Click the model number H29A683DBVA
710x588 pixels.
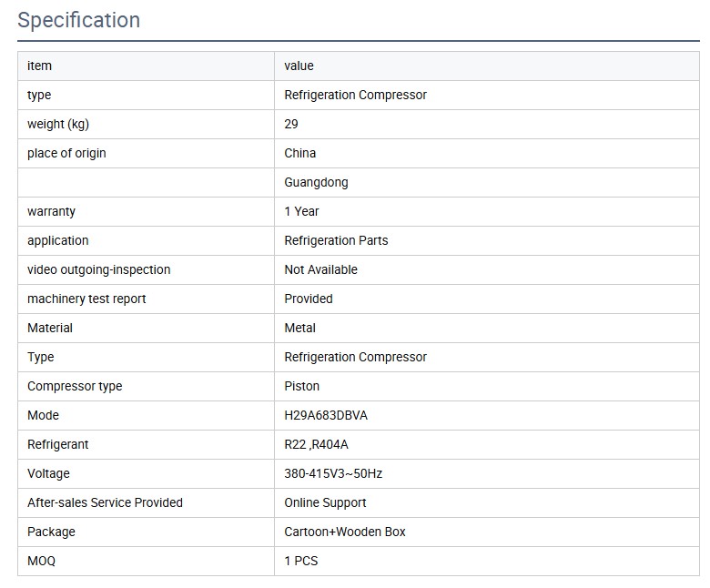(326, 415)
